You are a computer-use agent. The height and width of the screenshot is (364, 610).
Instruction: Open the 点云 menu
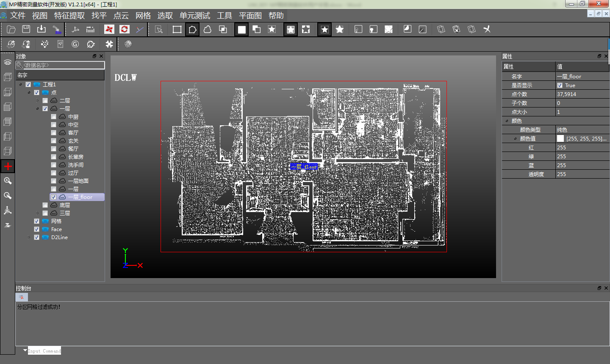[x=121, y=16]
